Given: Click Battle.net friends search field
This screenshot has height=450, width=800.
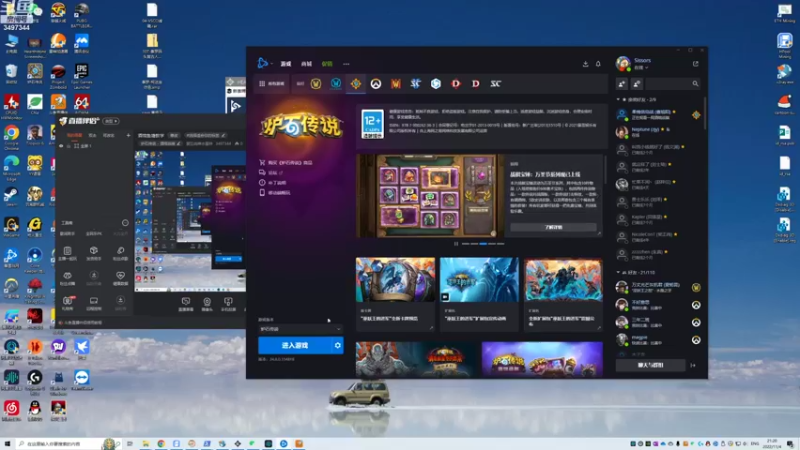Looking at the screenshot, I should (x=673, y=84).
